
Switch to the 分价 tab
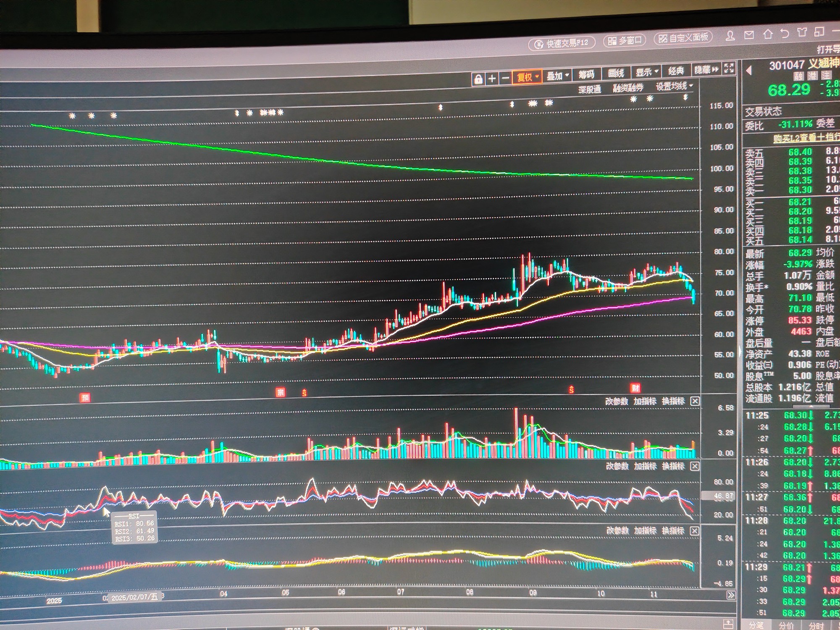(786, 625)
